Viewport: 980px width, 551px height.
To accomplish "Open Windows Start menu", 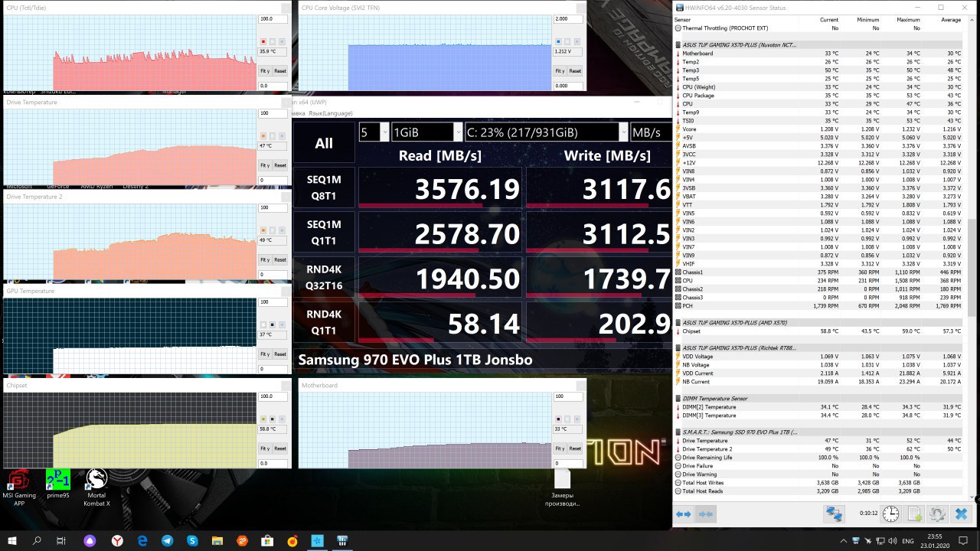I will coord(12,540).
